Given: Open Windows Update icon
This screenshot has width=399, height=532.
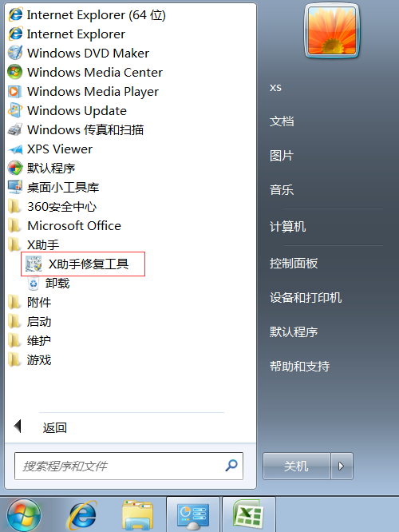Looking at the screenshot, I should pyautogui.click(x=15, y=110).
